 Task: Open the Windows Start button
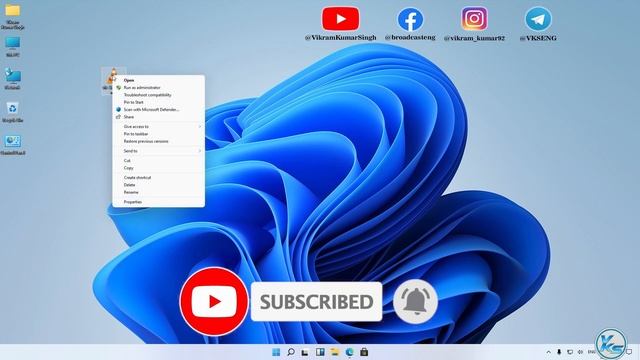(x=276, y=352)
